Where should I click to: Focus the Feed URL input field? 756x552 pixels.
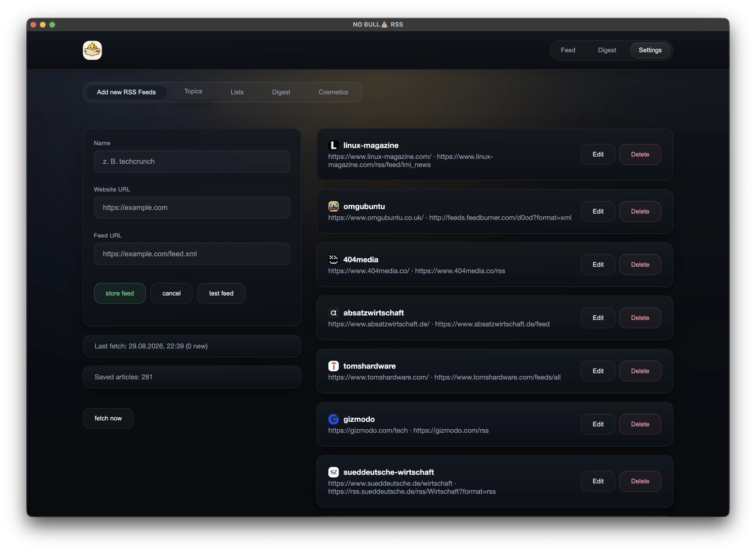(192, 254)
